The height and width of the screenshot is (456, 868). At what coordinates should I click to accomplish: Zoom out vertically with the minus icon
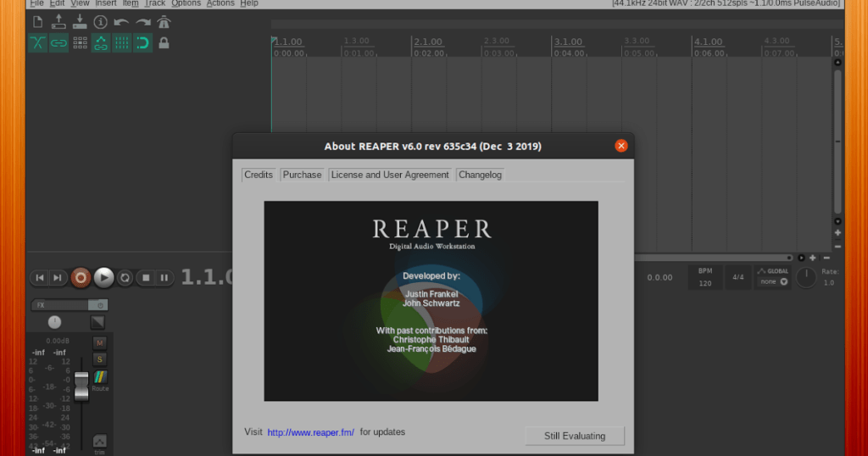837,247
